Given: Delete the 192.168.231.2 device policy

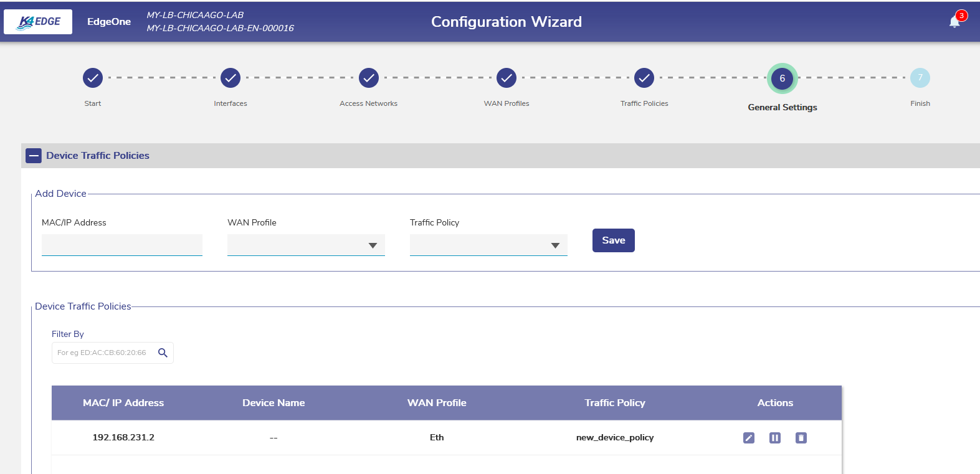Looking at the screenshot, I should 801,438.
